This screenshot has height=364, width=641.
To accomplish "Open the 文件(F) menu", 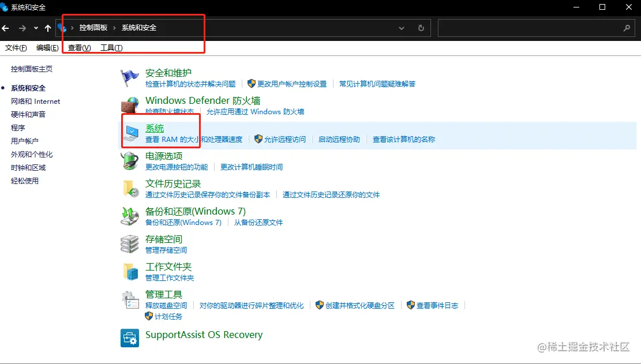I will pos(16,48).
